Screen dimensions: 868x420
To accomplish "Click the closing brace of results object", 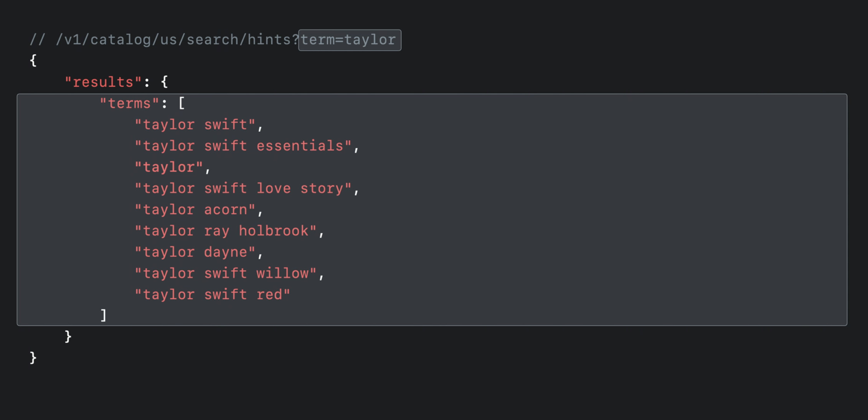I will [x=68, y=337].
